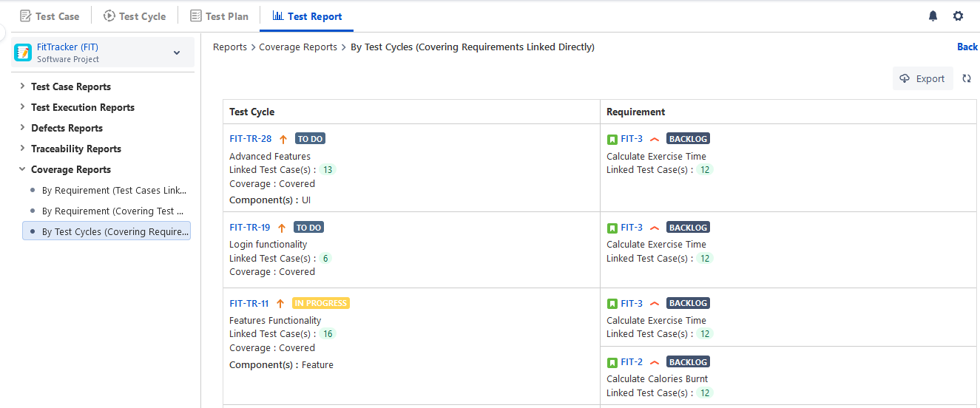Click the linked test case count 13
The height and width of the screenshot is (408, 980).
328,170
